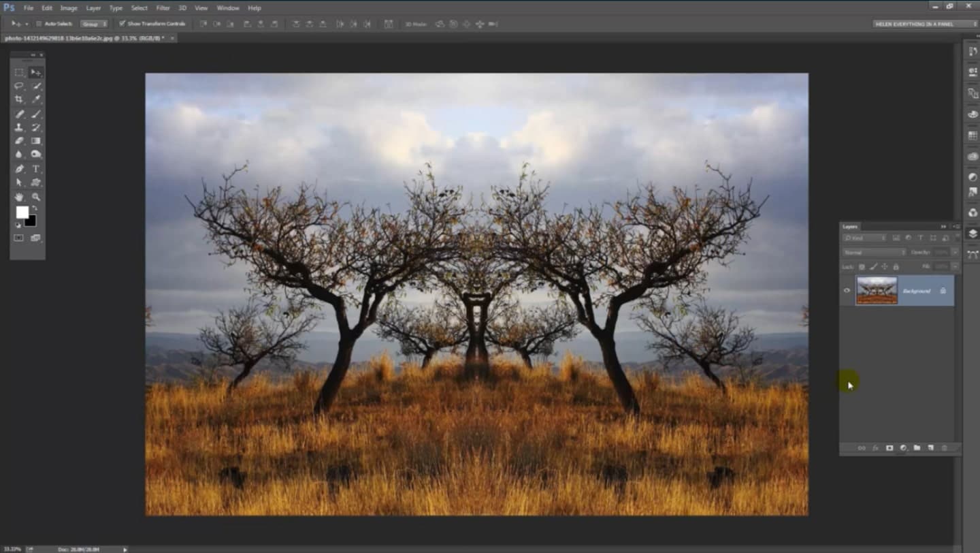Select the Lasso tool
The width and height of the screenshot is (980, 553).
click(x=19, y=86)
